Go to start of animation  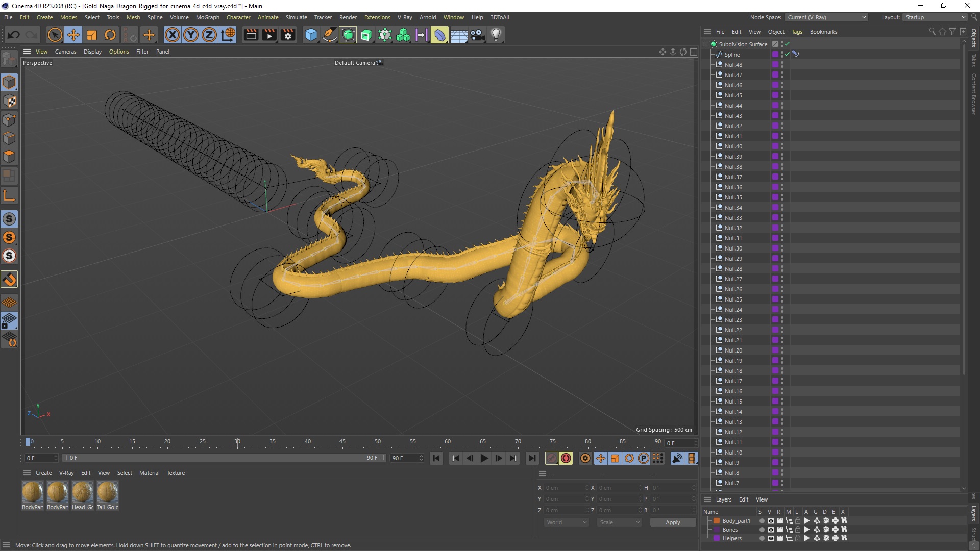pyautogui.click(x=436, y=458)
